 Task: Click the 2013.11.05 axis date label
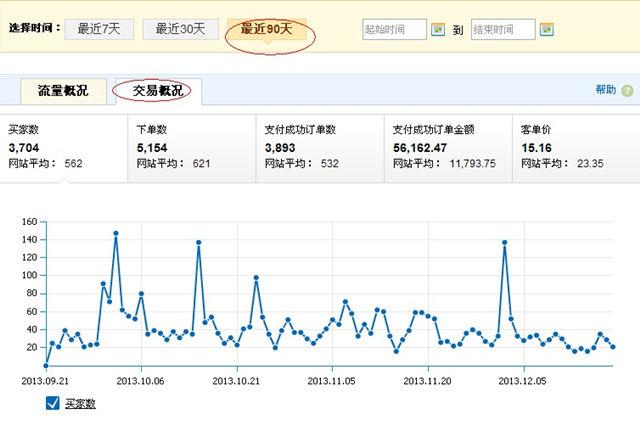(x=331, y=381)
